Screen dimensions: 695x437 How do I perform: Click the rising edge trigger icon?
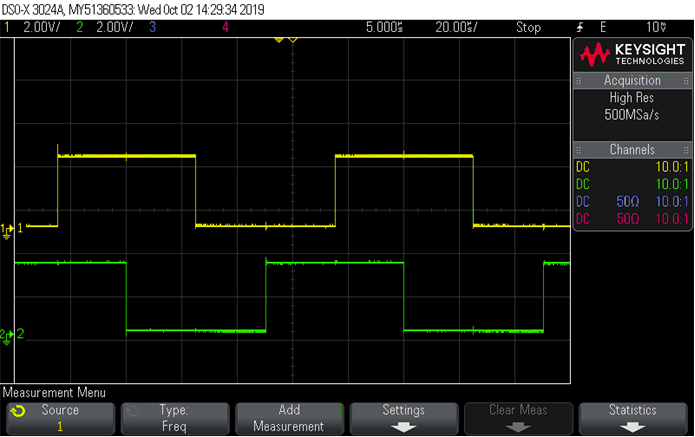tap(579, 27)
